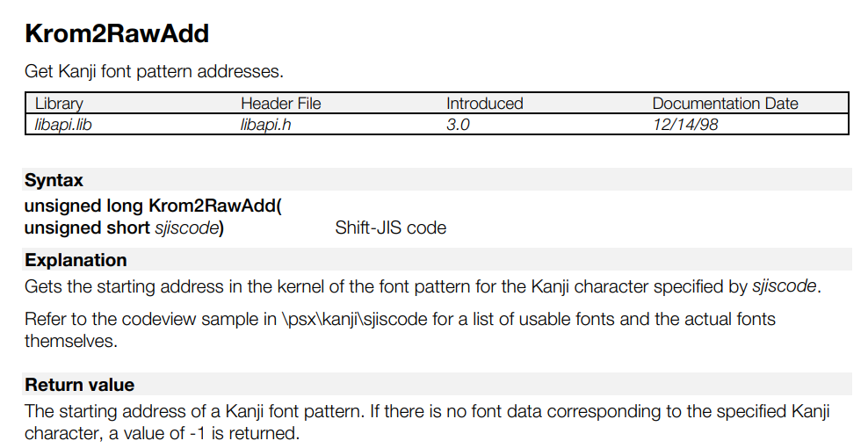
Task: Click the 'unsigned short sjiscode)' parameter line
Action: point(124,228)
